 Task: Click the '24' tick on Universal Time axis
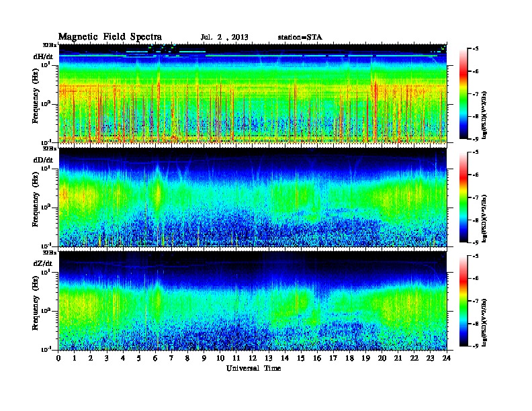coord(447,358)
